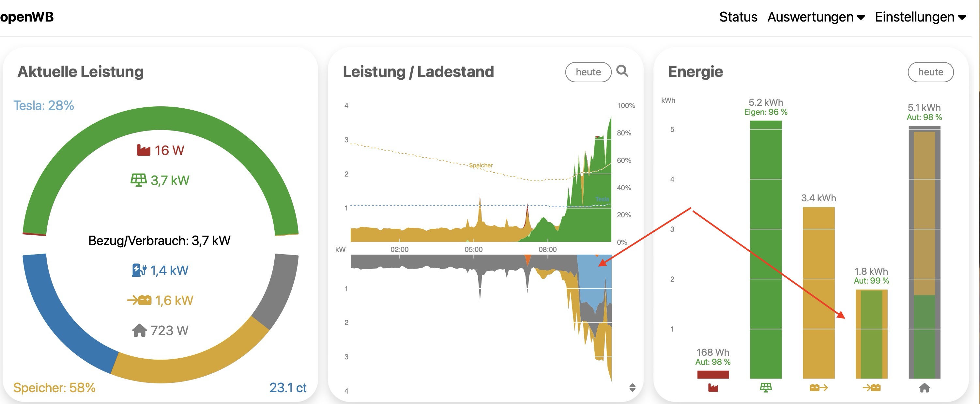Click the battery discharge icon under 3.4 kWh bar
The width and height of the screenshot is (980, 404).
(x=819, y=388)
